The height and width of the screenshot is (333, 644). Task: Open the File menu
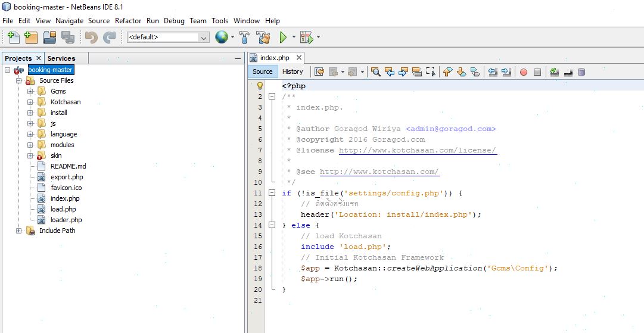(8, 20)
